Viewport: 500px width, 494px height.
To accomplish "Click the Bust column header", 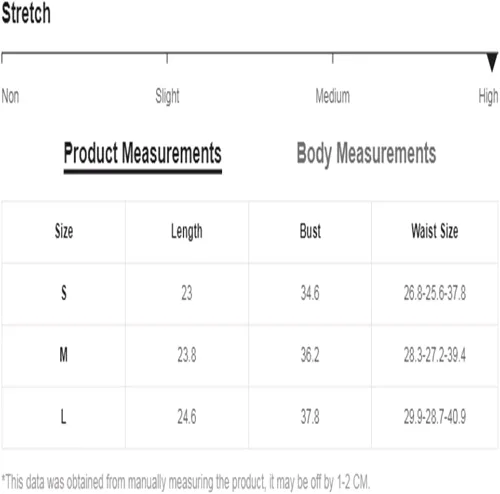I will pos(310,231).
